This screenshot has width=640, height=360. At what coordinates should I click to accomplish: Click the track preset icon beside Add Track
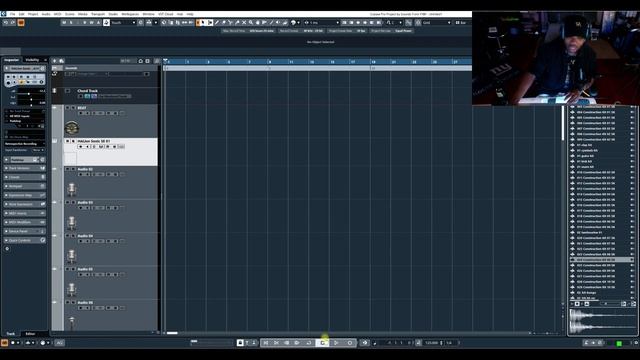[x=62, y=61]
